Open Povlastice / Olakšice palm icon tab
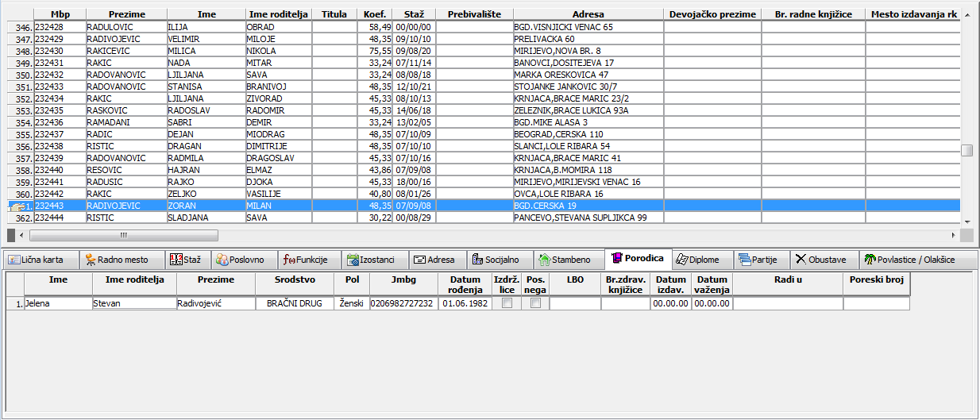The image size is (980, 420). click(x=870, y=260)
